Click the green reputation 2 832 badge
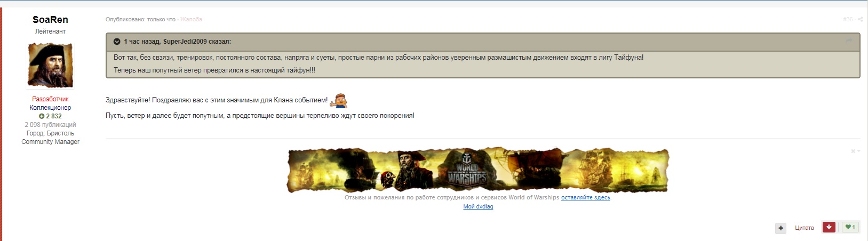This screenshot has width=868, height=241. (50, 116)
